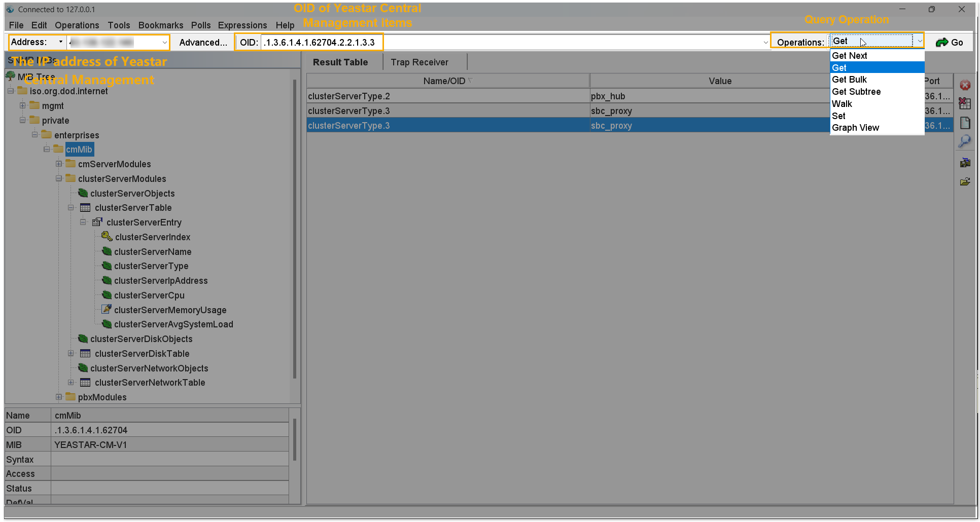Collapse the clusterServerEntry node

tap(83, 222)
